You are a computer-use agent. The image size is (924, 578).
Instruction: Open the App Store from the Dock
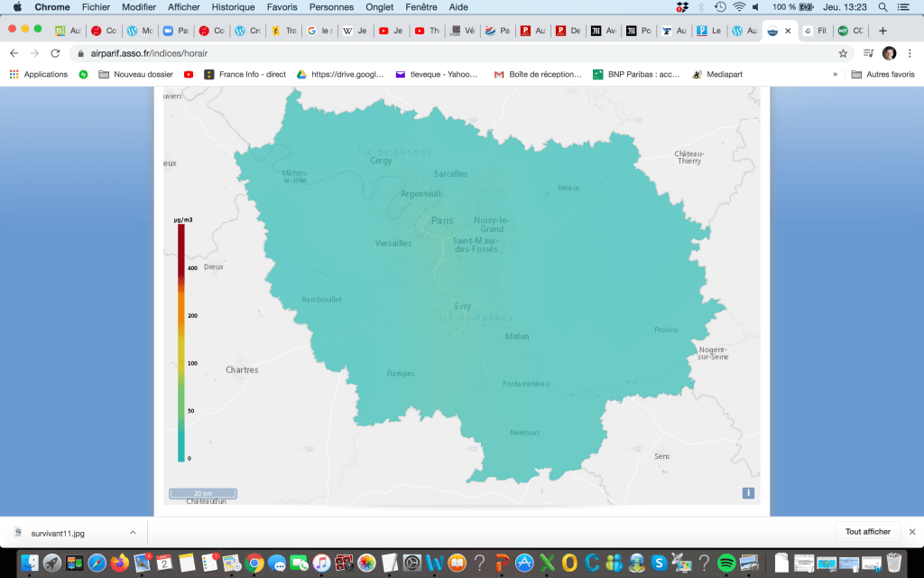click(x=524, y=563)
